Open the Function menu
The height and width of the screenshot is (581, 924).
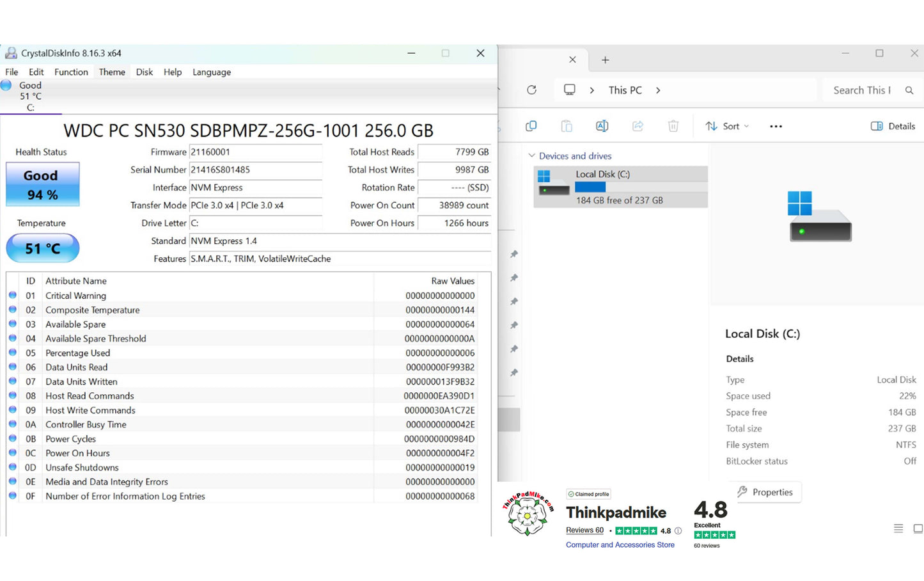pos(71,72)
